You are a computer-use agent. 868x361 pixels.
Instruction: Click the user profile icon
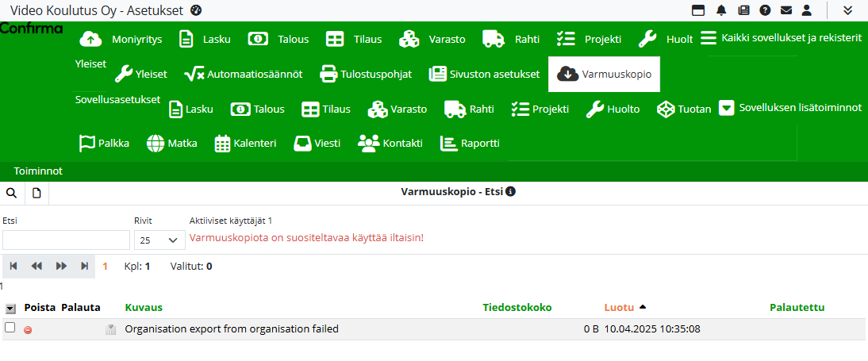click(807, 10)
